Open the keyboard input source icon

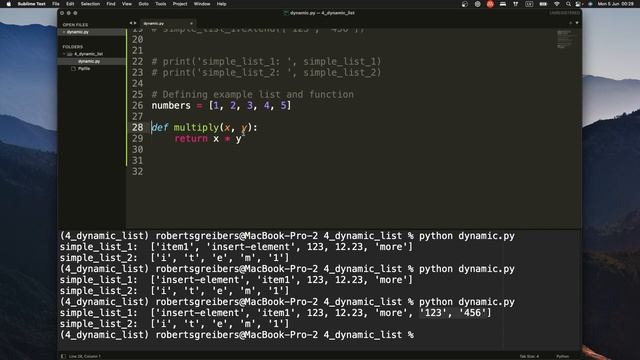(x=529, y=4)
